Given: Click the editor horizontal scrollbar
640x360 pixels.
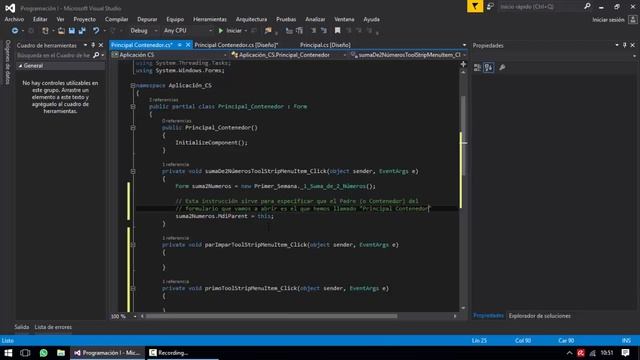Looking at the screenshot, I should pos(271,316).
